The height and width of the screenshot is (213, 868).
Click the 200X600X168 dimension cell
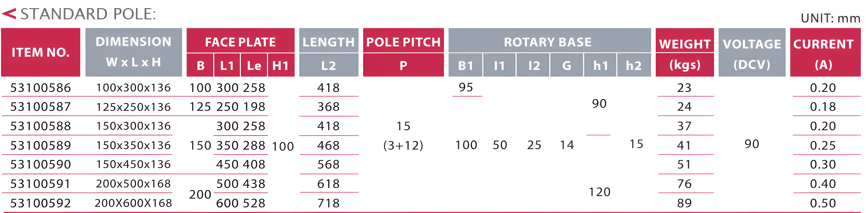tap(133, 203)
